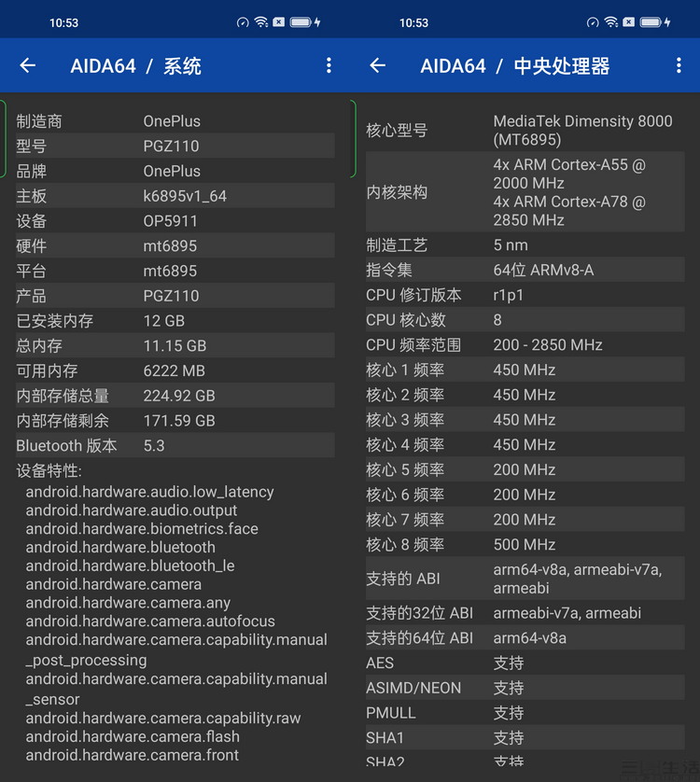Select the CPU 核心数 8 row
700x782 pixels.
pyautogui.click(x=525, y=319)
